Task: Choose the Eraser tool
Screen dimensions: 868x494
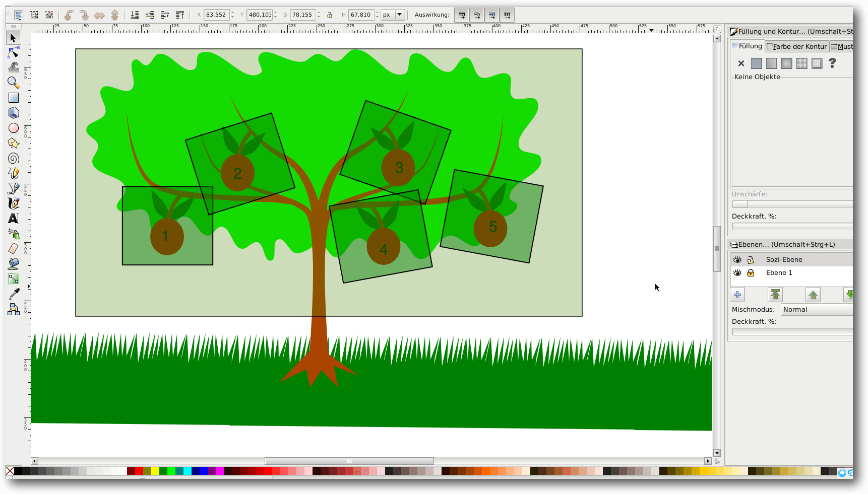Action: [x=14, y=248]
